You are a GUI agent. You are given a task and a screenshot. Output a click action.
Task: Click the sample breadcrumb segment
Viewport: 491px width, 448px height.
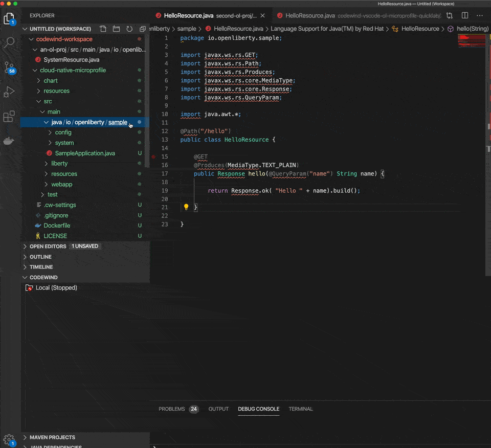click(187, 29)
